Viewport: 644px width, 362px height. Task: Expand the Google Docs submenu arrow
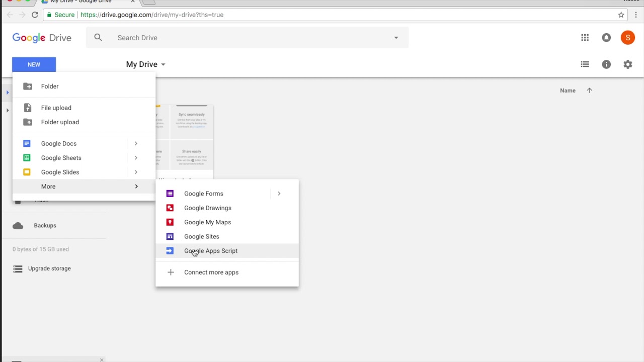tap(136, 143)
